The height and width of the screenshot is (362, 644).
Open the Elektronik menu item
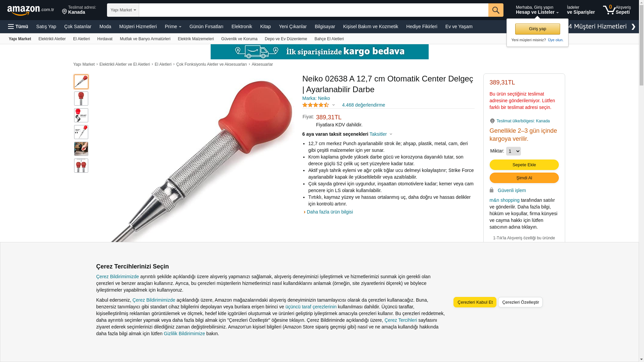[241, 26]
